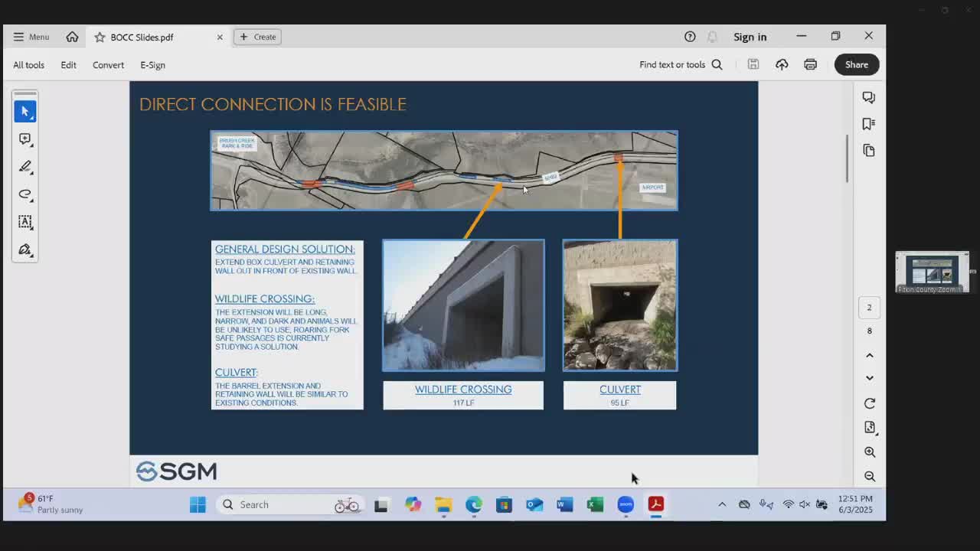Screen dimensions: 980x551
Task: Click the Share button
Action: (x=856, y=65)
